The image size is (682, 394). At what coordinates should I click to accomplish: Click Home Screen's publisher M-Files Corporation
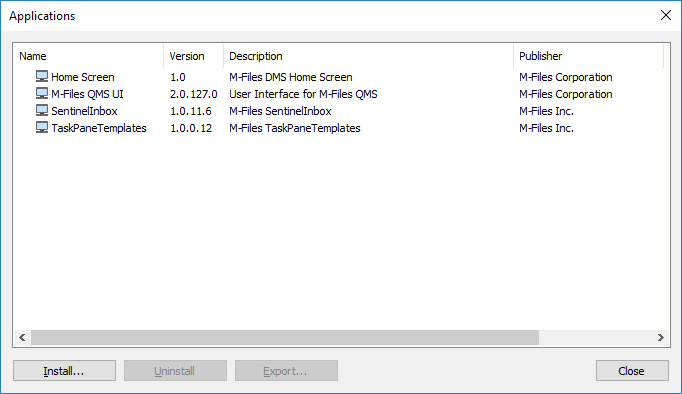(x=565, y=77)
